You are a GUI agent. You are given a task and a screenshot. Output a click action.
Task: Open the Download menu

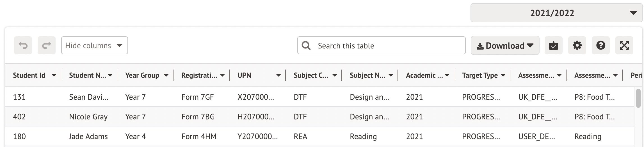(505, 46)
